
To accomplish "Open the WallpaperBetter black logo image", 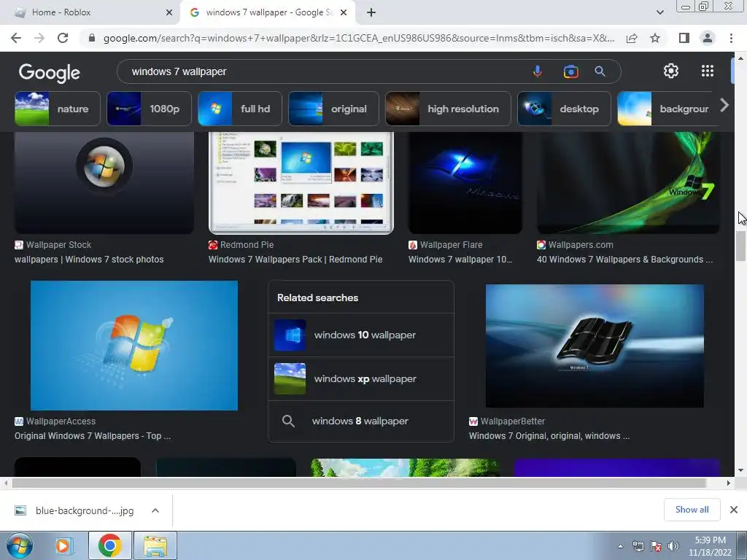I will (x=595, y=346).
